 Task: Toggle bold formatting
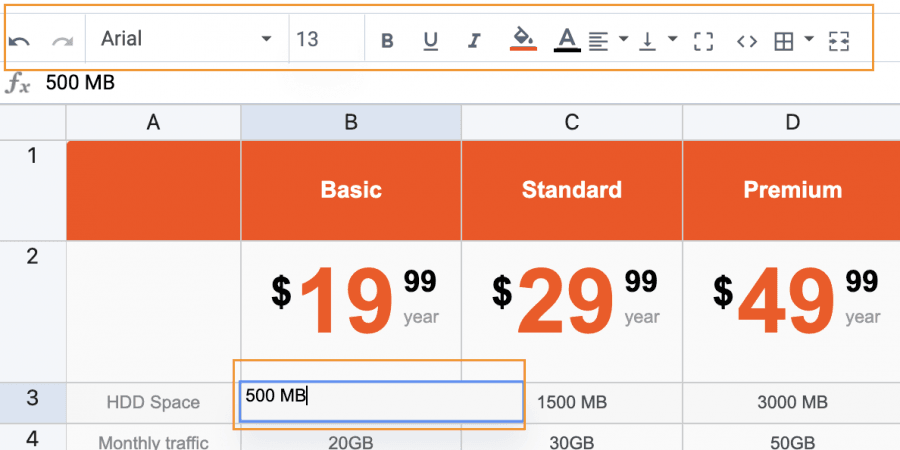(388, 41)
